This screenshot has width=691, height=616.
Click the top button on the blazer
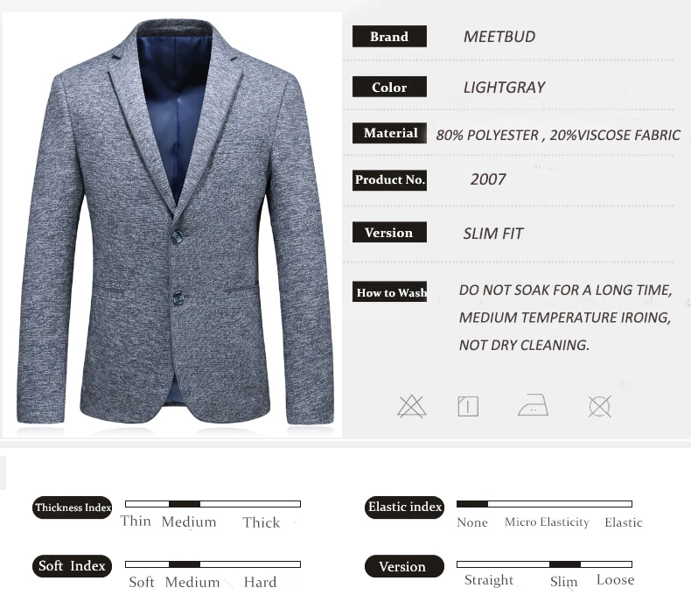pos(178,236)
